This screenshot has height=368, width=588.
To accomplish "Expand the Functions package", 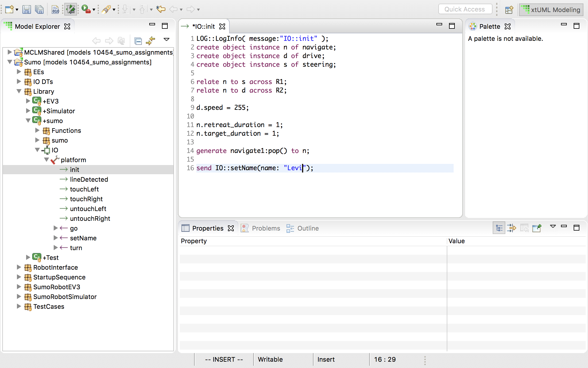I will click(37, 130).
